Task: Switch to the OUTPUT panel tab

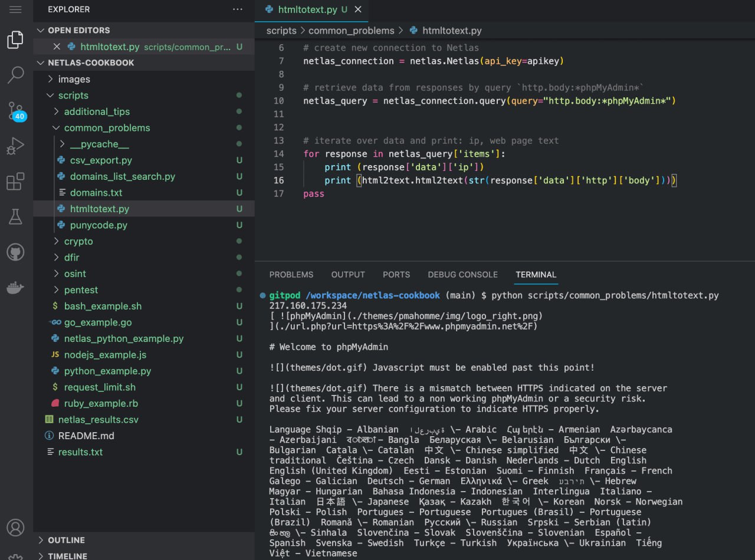Action: [x=348, y=275]
